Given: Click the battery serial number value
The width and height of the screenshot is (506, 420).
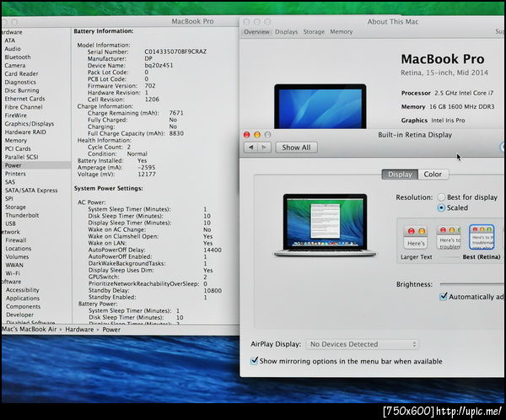Looking at the screenshot, I should [x=175, y=51].
